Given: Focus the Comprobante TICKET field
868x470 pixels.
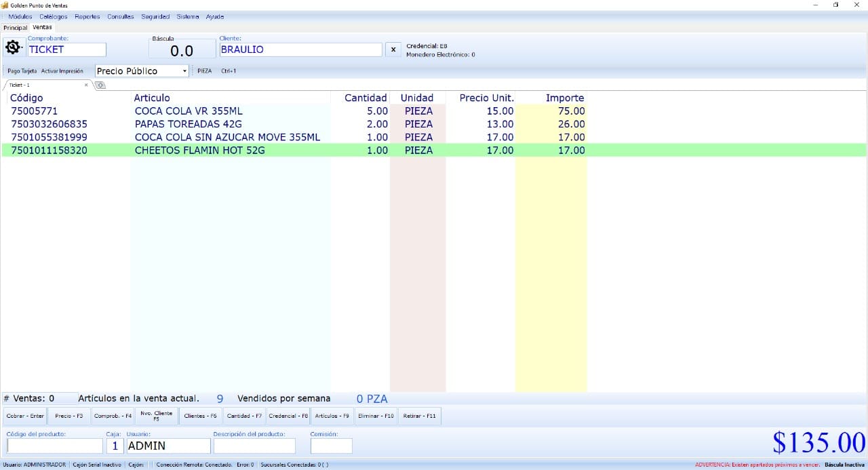Looking at the screenshot, I should (66, 50).
